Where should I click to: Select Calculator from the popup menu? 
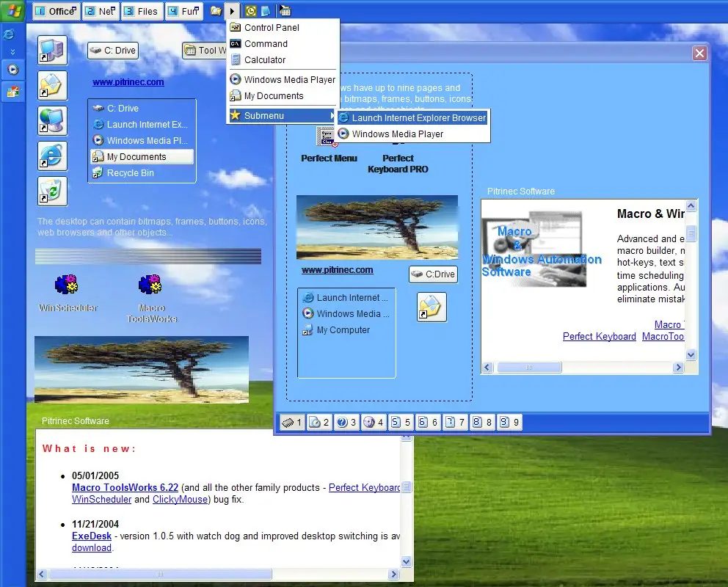tap(283, 60)
